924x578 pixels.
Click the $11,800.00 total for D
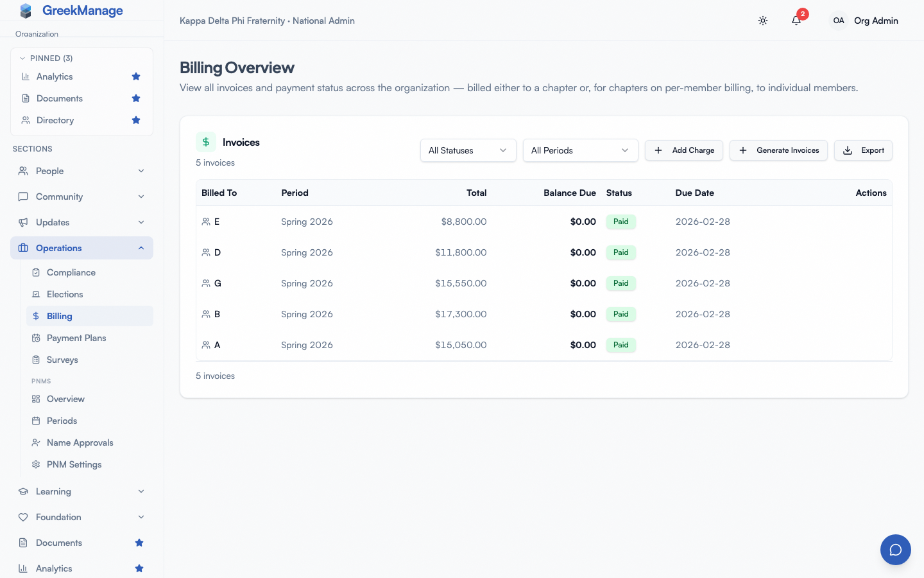pos(461,252)
